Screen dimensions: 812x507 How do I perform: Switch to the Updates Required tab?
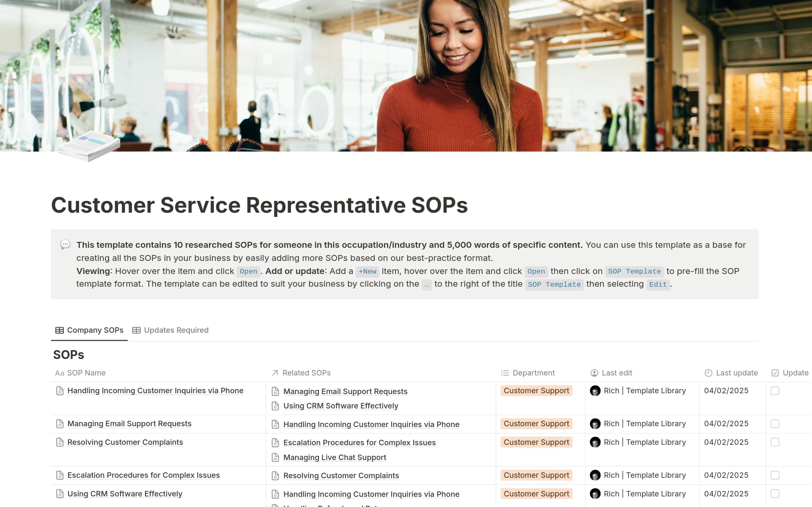[176, 330]
